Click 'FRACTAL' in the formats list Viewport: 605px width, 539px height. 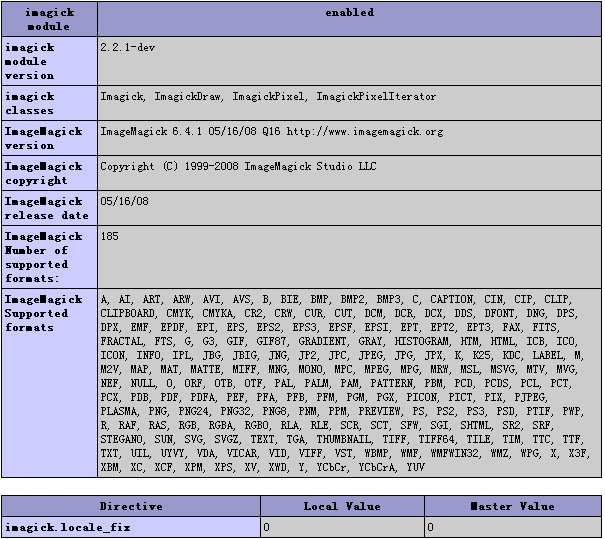(122, 341)
